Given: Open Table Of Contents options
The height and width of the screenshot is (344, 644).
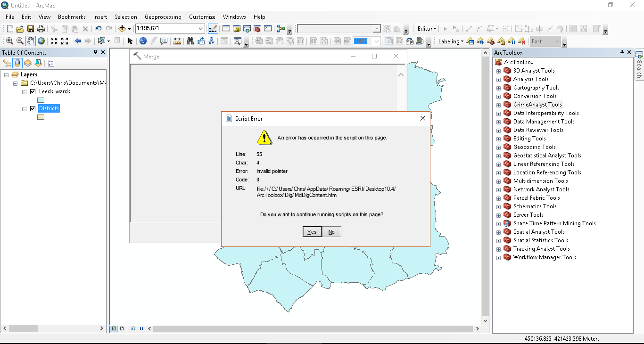Looking at the screenshot, I should point(51,63).
